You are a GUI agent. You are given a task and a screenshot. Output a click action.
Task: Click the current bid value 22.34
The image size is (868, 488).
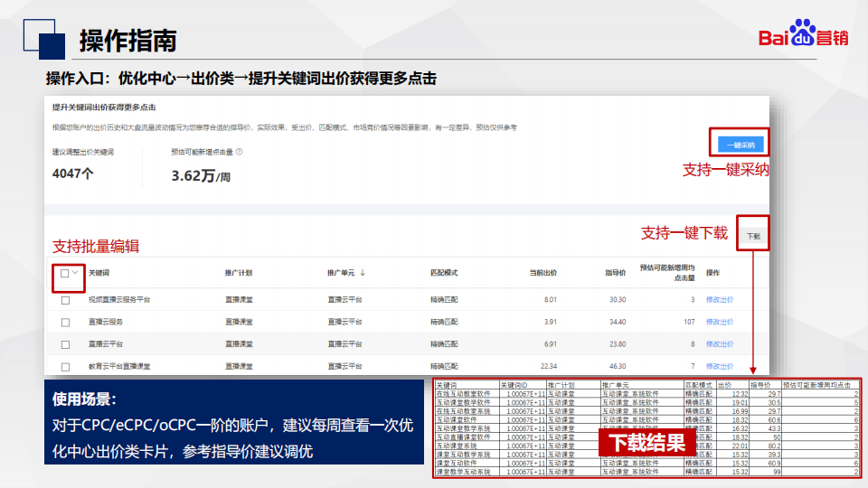click(x=549, y=366)
